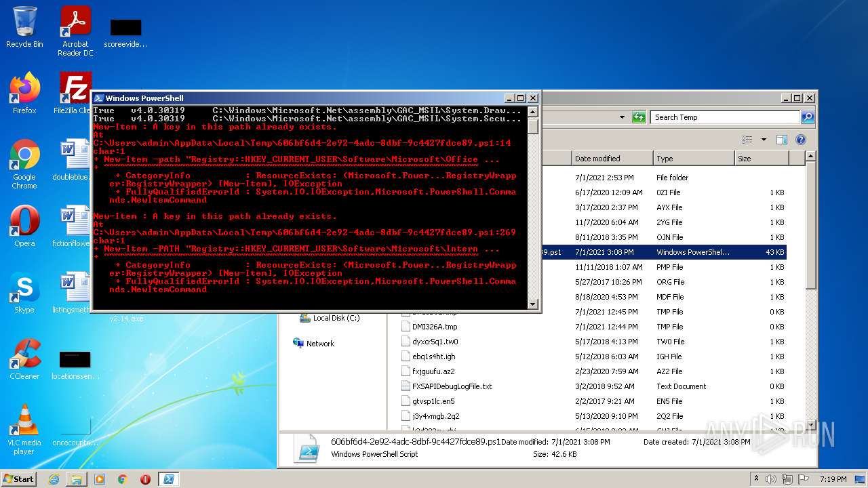Refresh the Temp folder address bar

click(x=639, y=117)
